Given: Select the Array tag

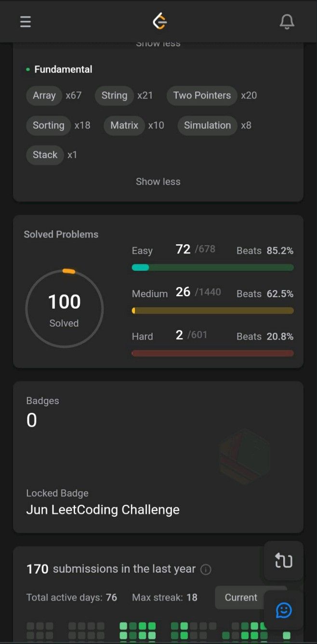Looking at the screenshot, I should coord(44,95).
